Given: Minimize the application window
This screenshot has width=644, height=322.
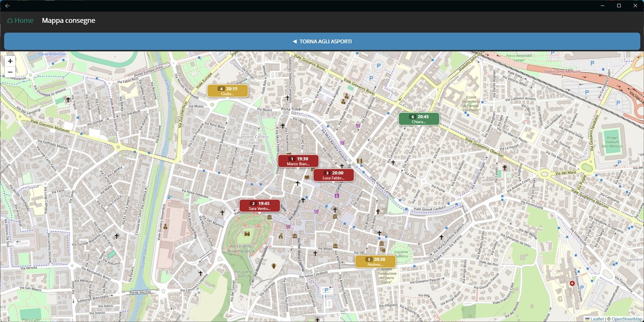Looking at the screenshot, I should pyautogui.click(x=603, y=6).
